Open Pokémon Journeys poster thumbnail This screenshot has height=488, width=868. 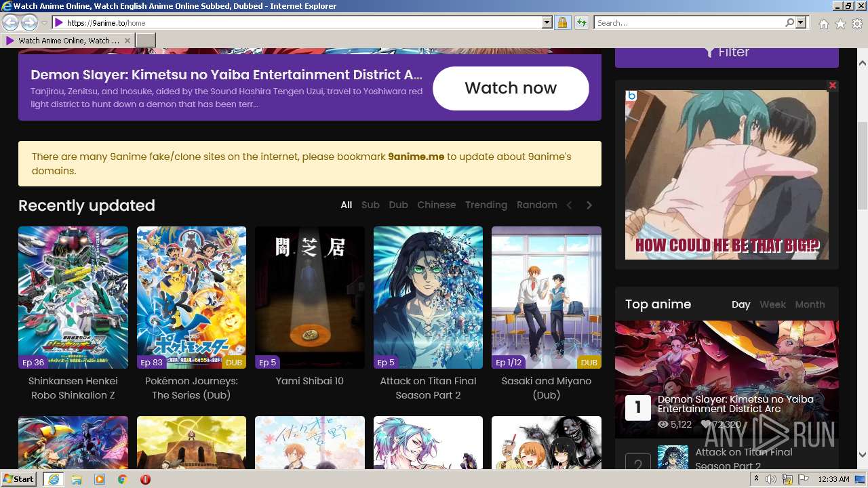(191, 298)
